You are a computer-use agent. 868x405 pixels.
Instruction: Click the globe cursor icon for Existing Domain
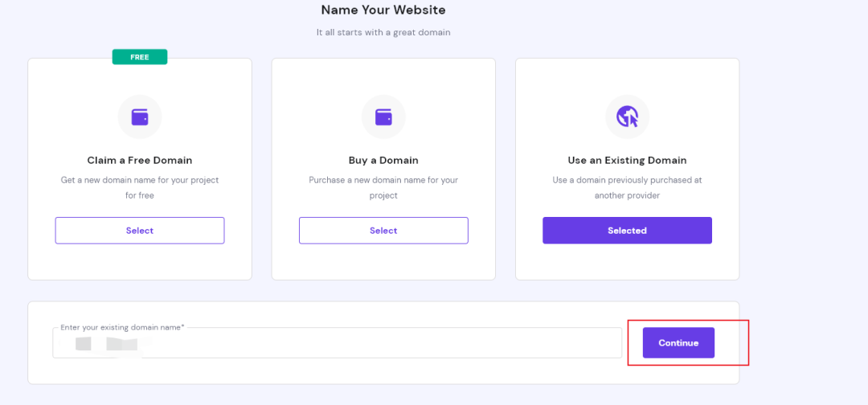[627, 117]
